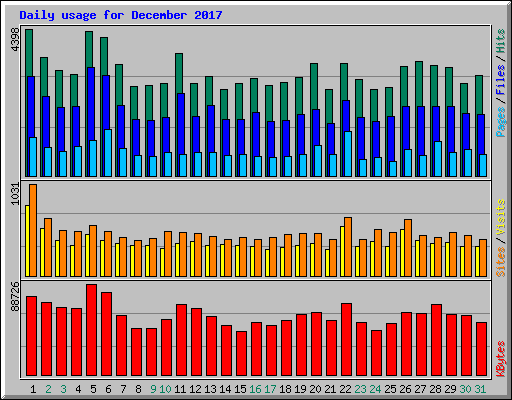Select day 19 on the date axis
The height and width of the screenshot is (400, 512).
click(x=300, y=389)
